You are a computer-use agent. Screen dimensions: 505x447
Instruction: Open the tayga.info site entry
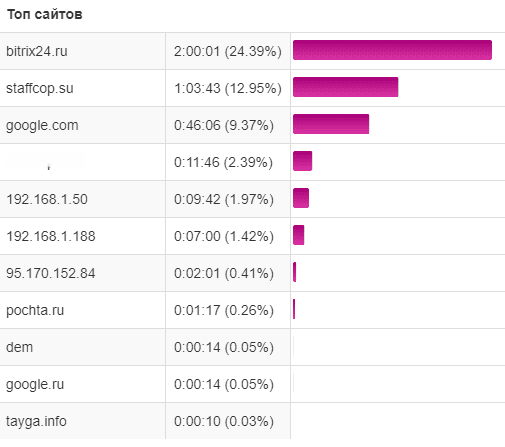[36, 421]
